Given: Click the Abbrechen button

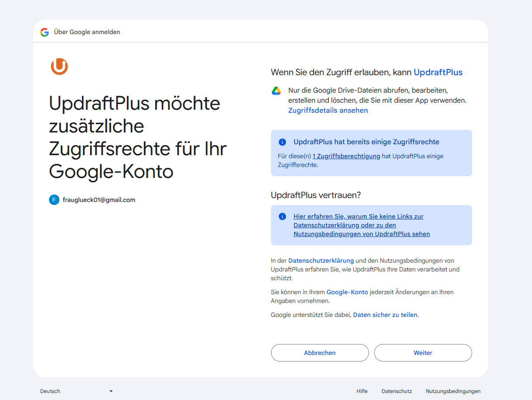Looking at the screenshot, I should tap(320, 353).
